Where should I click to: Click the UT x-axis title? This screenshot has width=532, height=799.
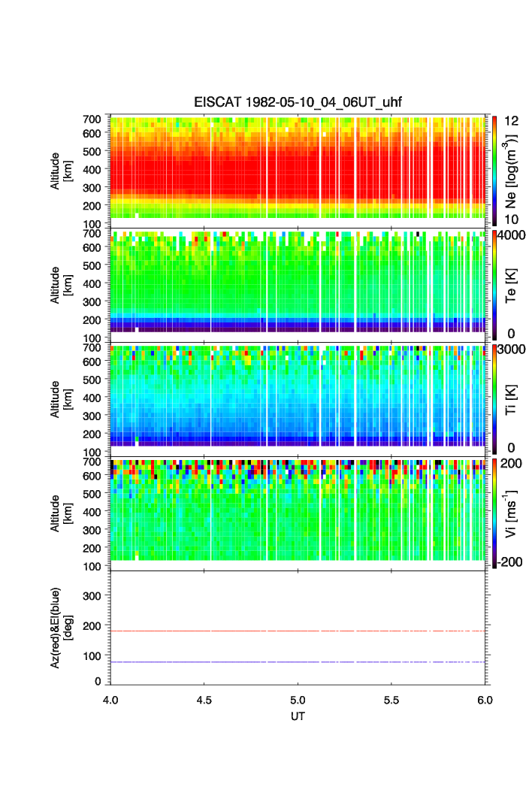pyautogui.click(x=298, y=716)
